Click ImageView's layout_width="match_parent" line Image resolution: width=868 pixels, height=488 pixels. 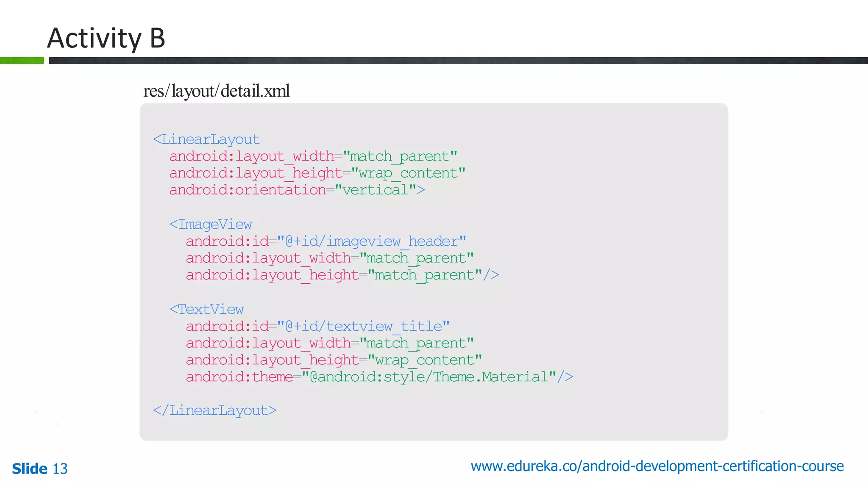pos(330,258)
